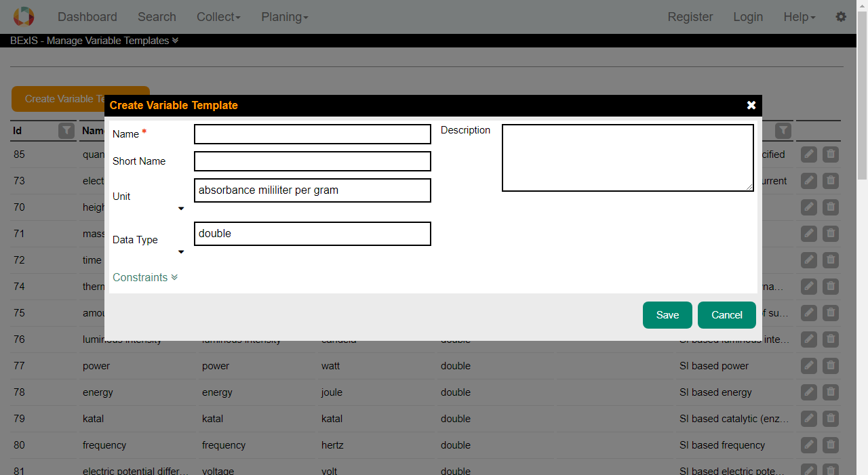
Task: Open the Register page
Action: [x=690, y=17]
